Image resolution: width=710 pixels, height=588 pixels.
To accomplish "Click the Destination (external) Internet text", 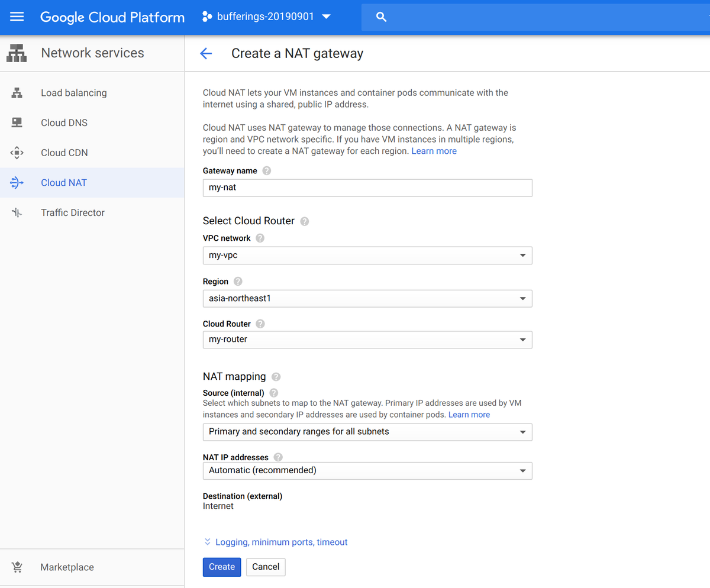I will pos(218,506).
